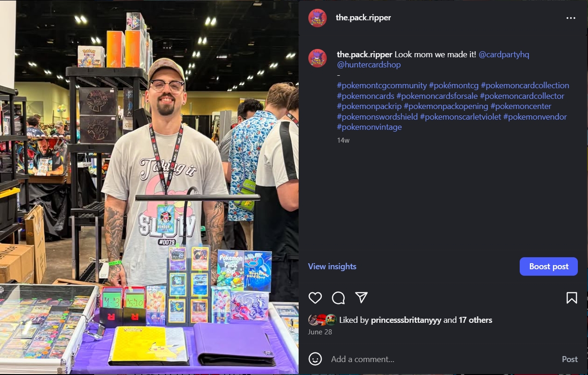Click the Post comment button

[x=570, y=359]
